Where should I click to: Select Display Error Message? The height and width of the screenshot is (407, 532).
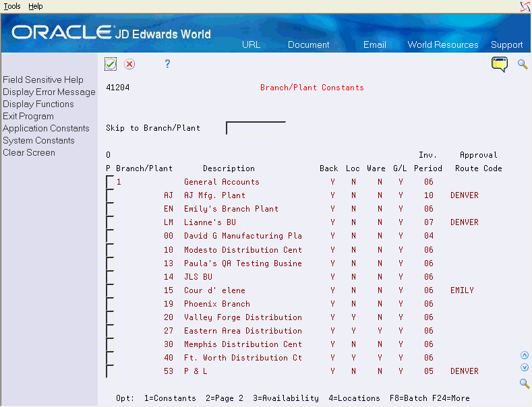point(49,92)
